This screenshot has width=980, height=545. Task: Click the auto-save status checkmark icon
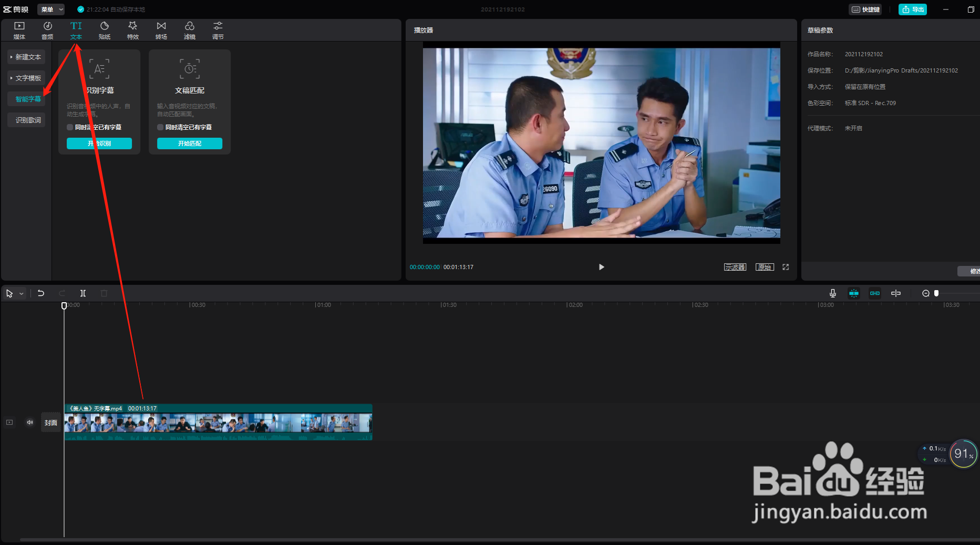(80, 9)
